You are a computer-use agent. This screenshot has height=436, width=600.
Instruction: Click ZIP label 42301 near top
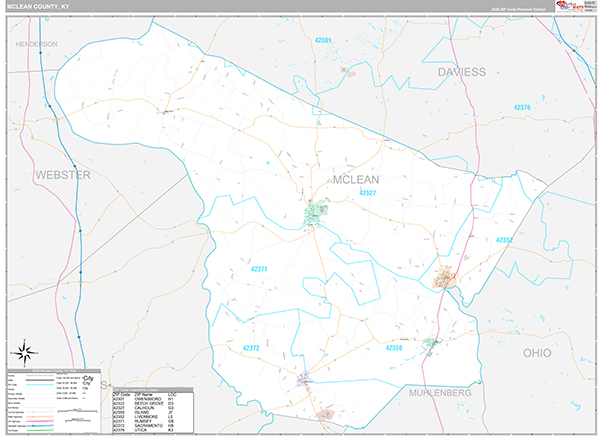click(x=322, y=40)
